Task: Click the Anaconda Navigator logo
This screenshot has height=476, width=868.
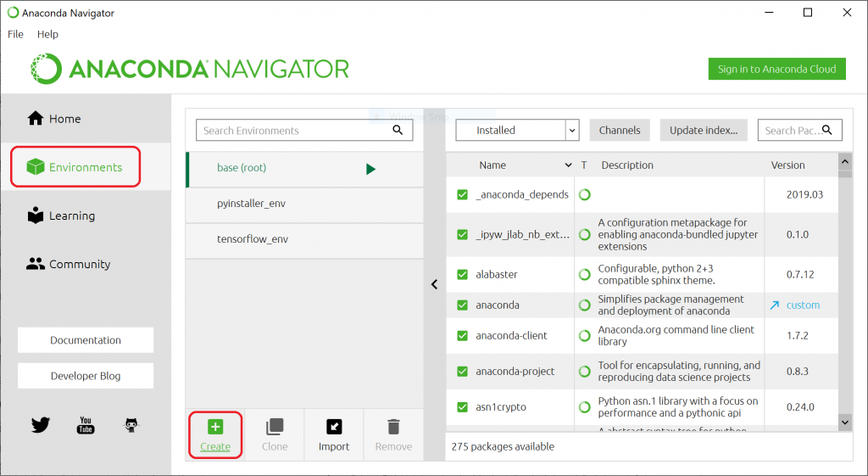Action: tap(189, 69)
